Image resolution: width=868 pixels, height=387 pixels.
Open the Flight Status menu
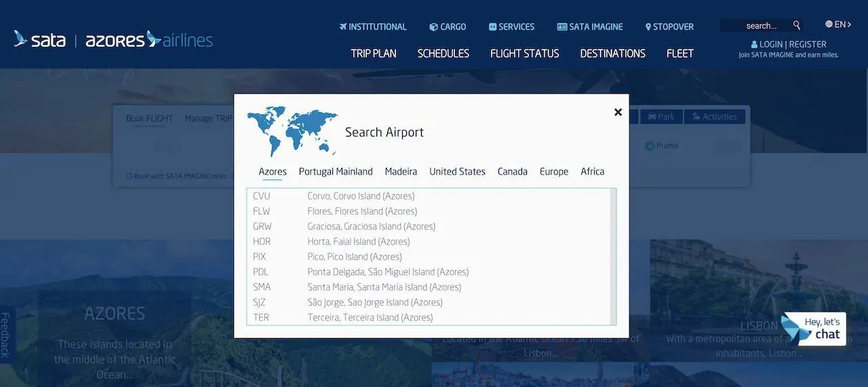tap(525, 53)
